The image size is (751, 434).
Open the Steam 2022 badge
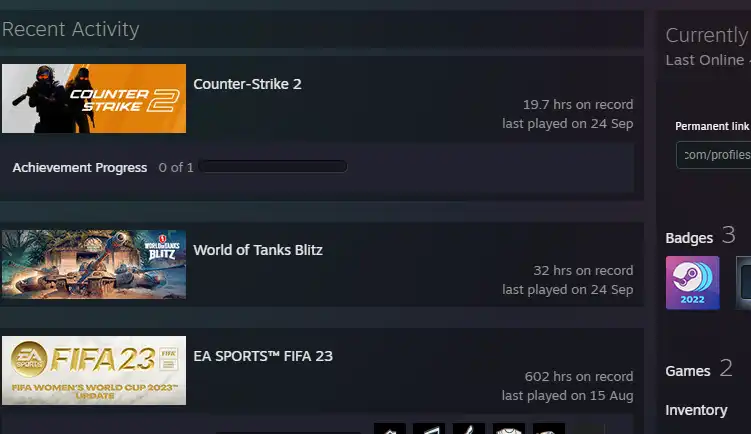[693, 283]
